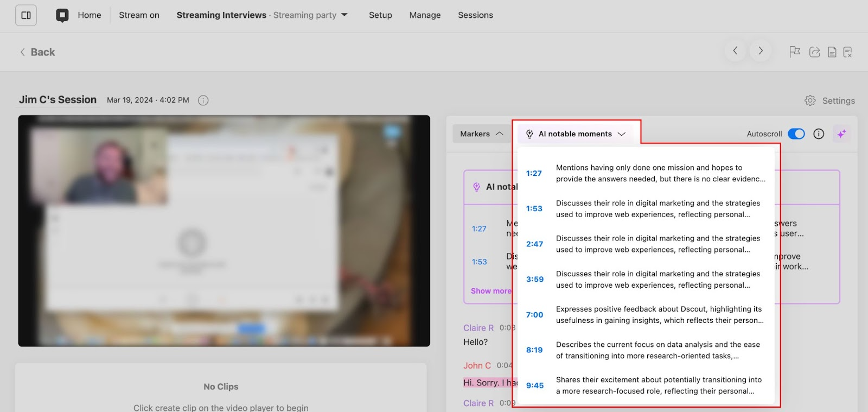
Task: Collapse the Markers dropdown
Action: 481,134
